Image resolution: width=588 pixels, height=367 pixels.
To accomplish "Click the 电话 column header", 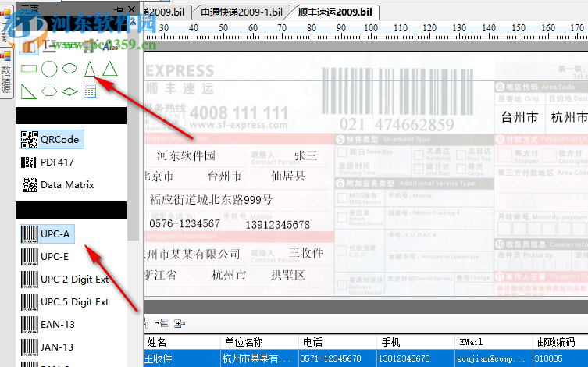I will click(337, 342).
